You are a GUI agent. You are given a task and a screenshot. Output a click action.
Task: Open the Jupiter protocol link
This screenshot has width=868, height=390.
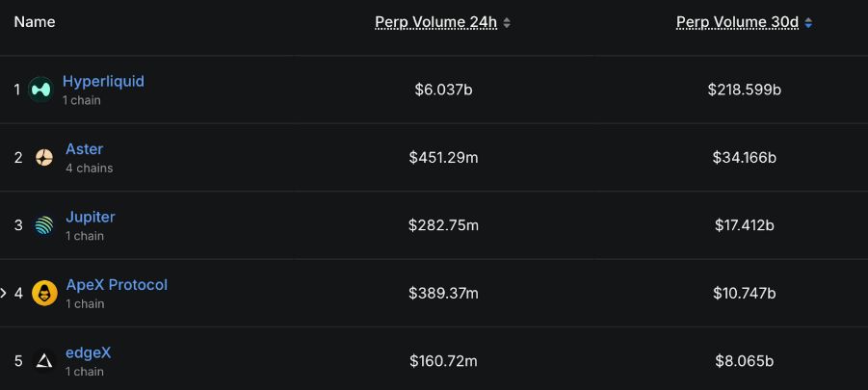pos(90,217)
